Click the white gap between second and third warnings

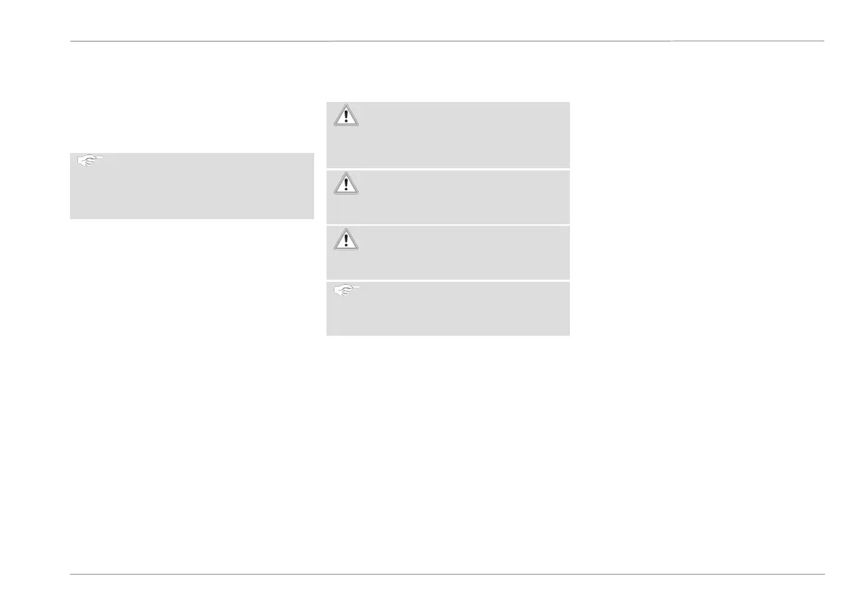(x=447, y=225)
